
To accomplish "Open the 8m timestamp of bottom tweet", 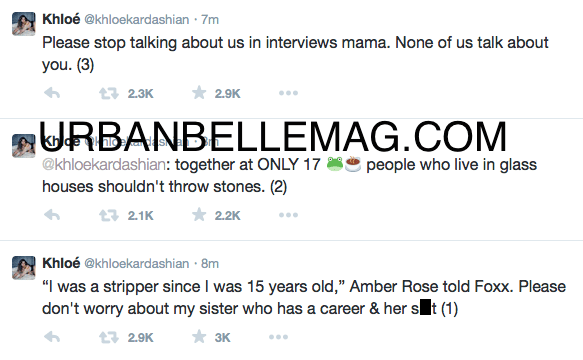I will (210, 264).
